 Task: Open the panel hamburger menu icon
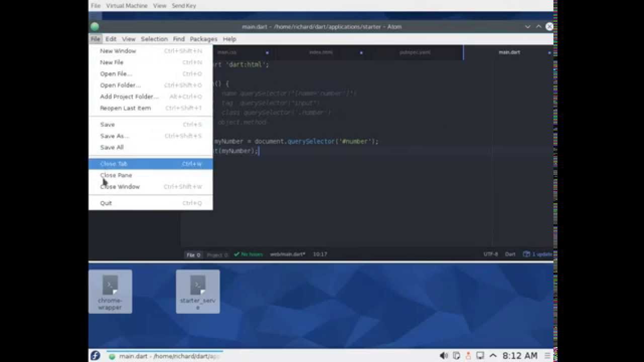click(x=547, y=355)
